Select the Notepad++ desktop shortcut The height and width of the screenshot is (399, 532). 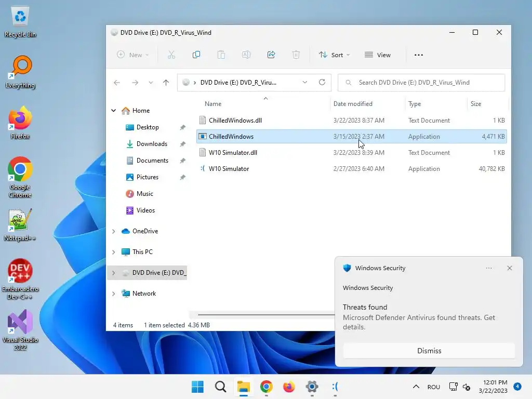coord(20,224)
